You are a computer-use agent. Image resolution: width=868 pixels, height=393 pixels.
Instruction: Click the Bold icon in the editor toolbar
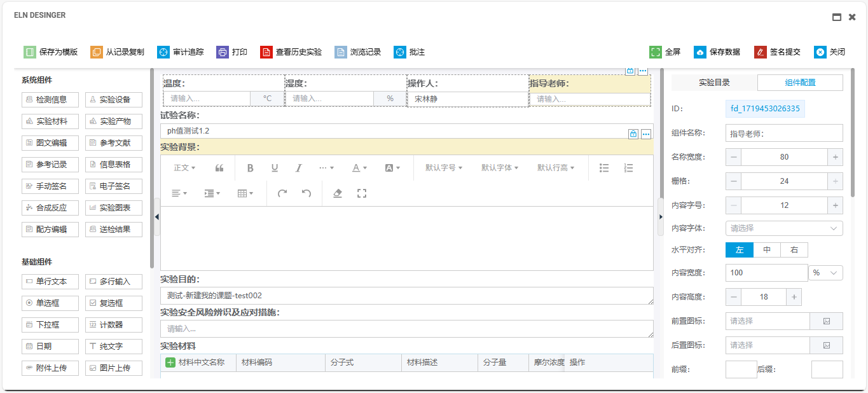pos(251,168)
